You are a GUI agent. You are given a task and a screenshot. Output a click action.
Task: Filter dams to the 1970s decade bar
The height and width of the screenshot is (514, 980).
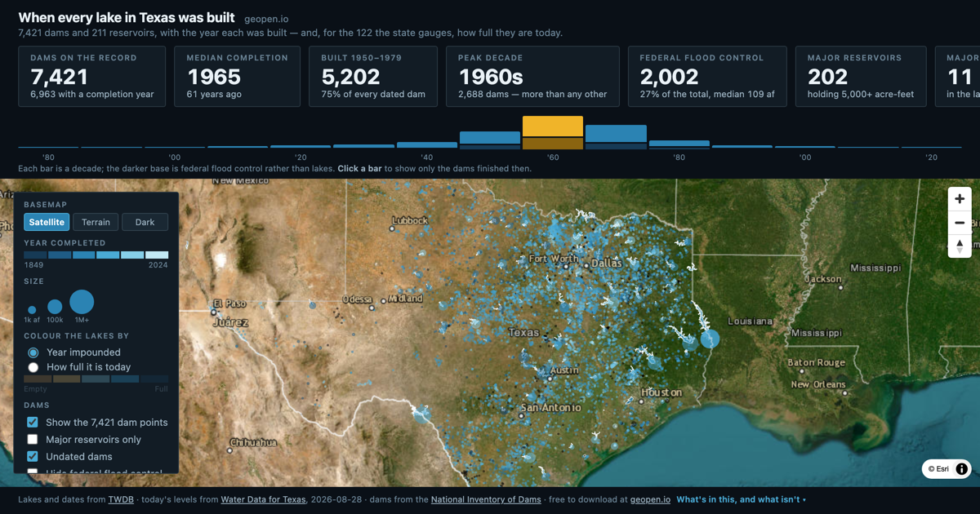(x=616, y=137)
